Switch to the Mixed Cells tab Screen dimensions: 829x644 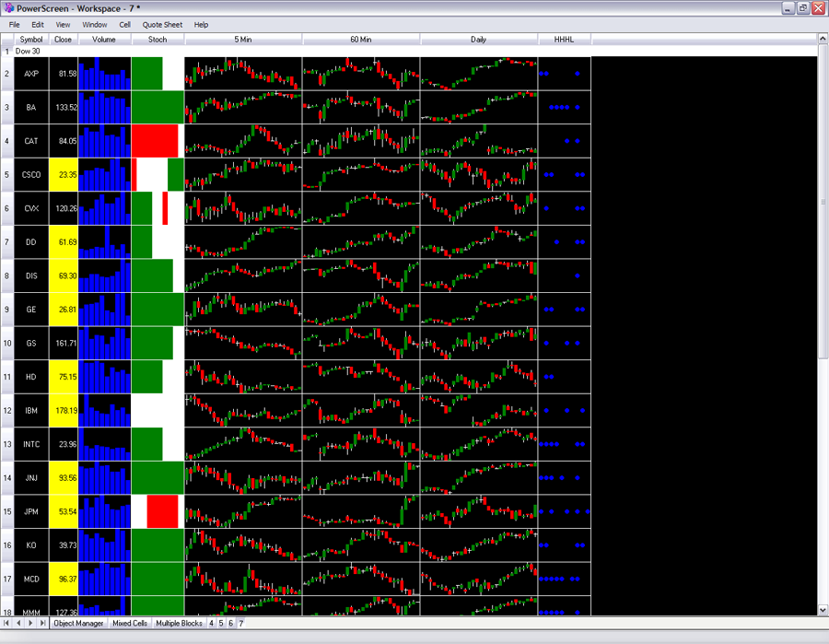[x=130, y=623]
